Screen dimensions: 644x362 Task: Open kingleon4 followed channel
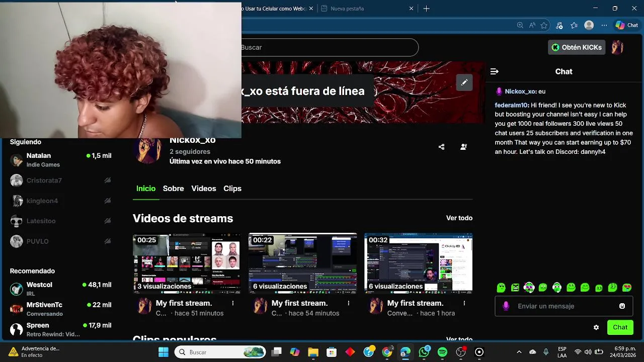(x=60, y=201)
